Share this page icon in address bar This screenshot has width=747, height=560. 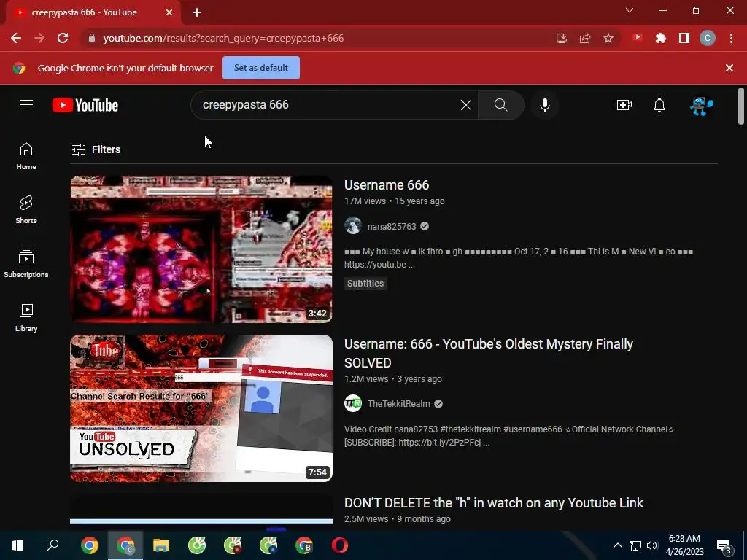[x=585, y=38]
